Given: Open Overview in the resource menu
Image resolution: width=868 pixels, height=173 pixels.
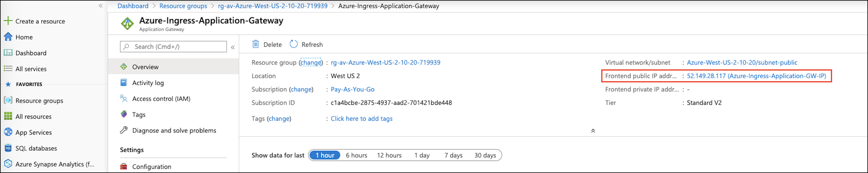Looking at the screenshot, I should point(173,66).
